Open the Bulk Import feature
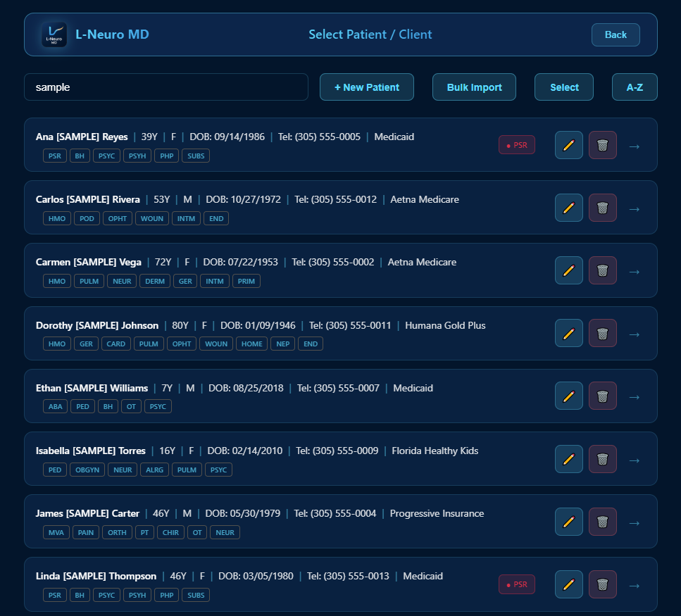This screenshot has width=681, height=616. tap(474, 87)
